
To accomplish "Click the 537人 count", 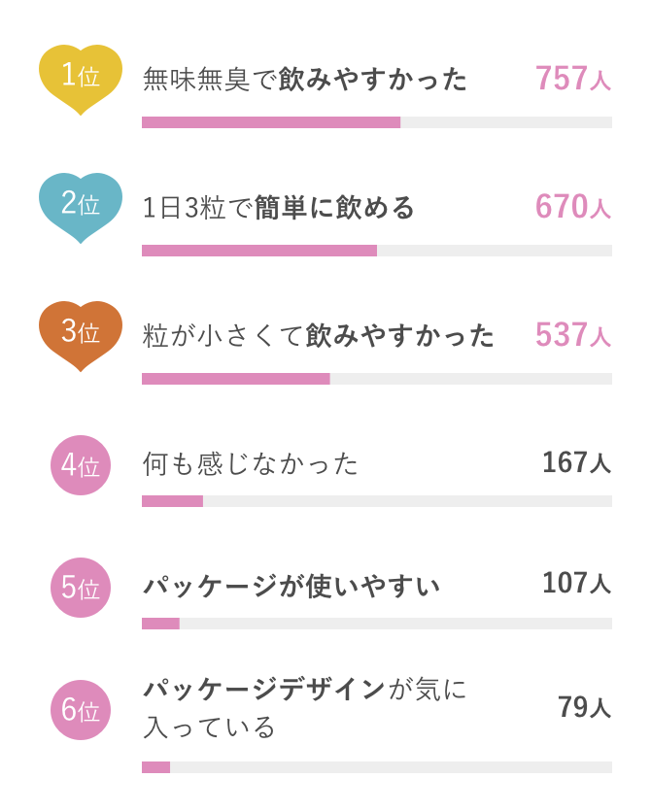I will coord(573,334).
